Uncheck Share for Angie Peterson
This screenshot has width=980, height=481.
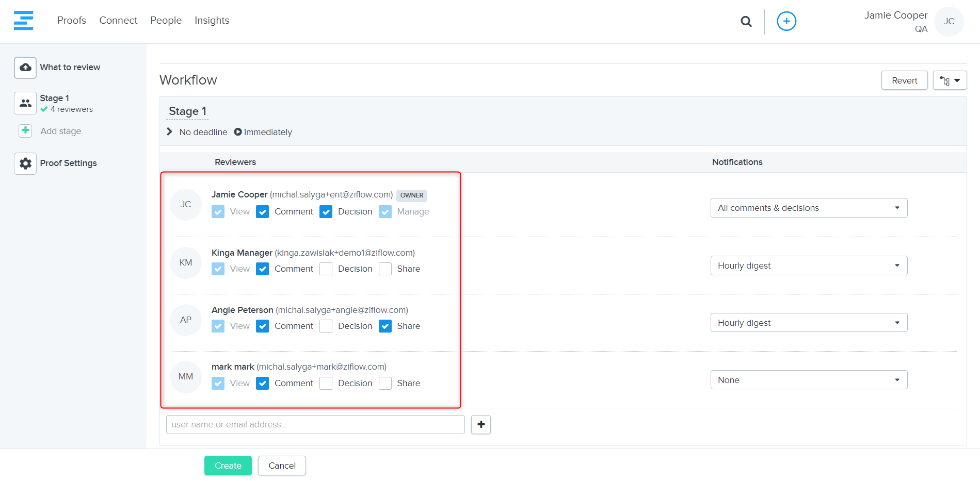pos(385,326)
